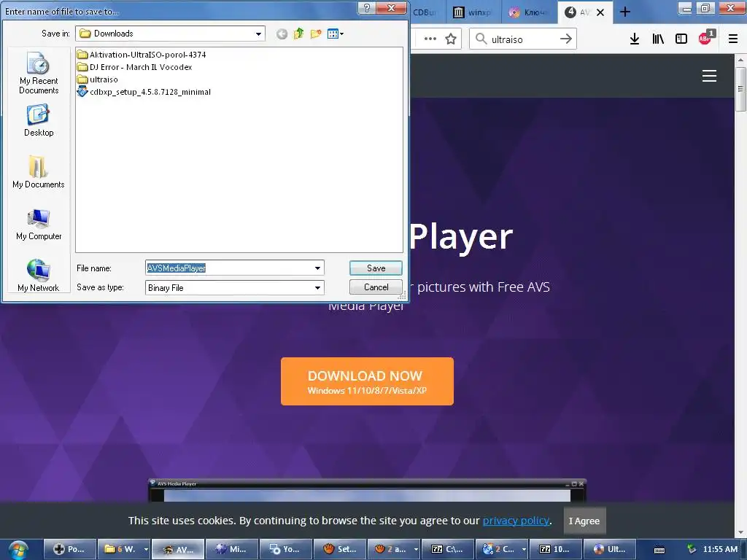Click the AVS Media Player preview thumbnail
Screen dimensions: 747x560
367,491
